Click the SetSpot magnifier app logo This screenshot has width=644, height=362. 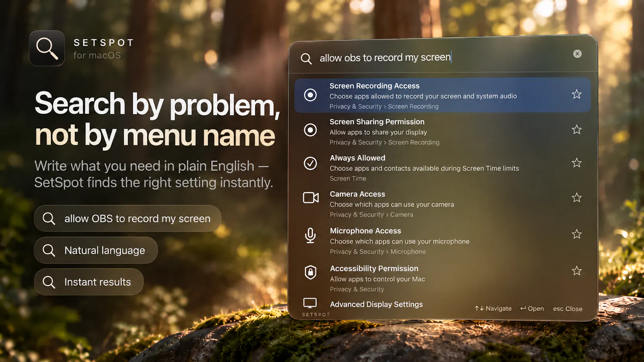[47, 48]
